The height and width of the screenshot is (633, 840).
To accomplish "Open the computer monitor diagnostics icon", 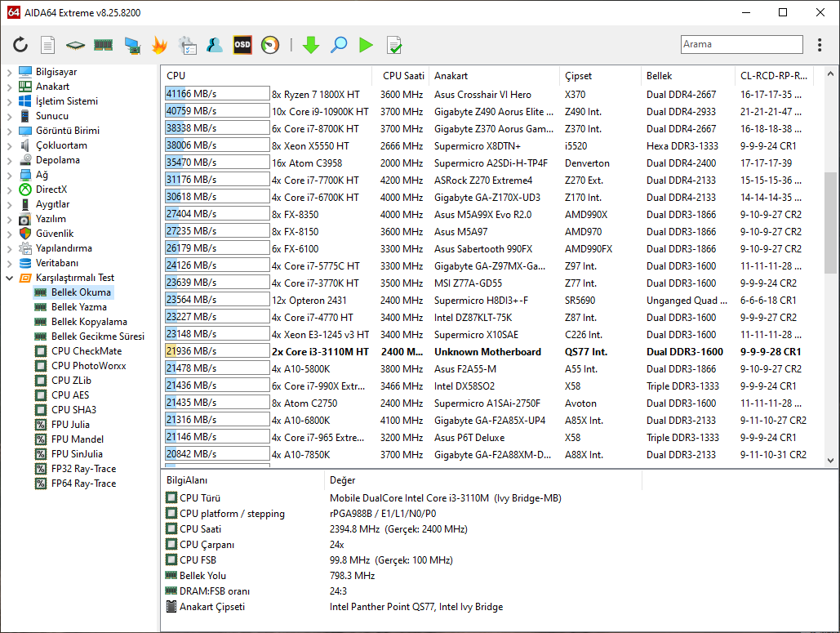I will coord(131,45).
